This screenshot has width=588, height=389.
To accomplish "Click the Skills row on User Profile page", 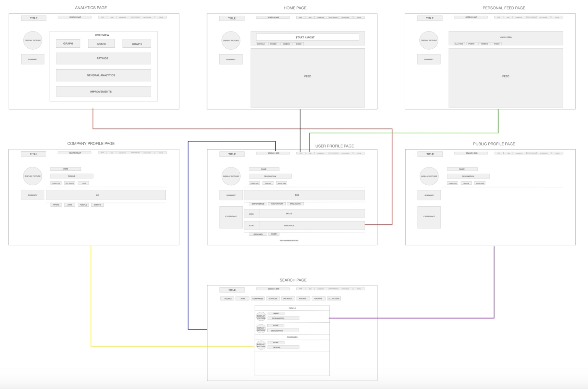I will click(x=304, y=213).
